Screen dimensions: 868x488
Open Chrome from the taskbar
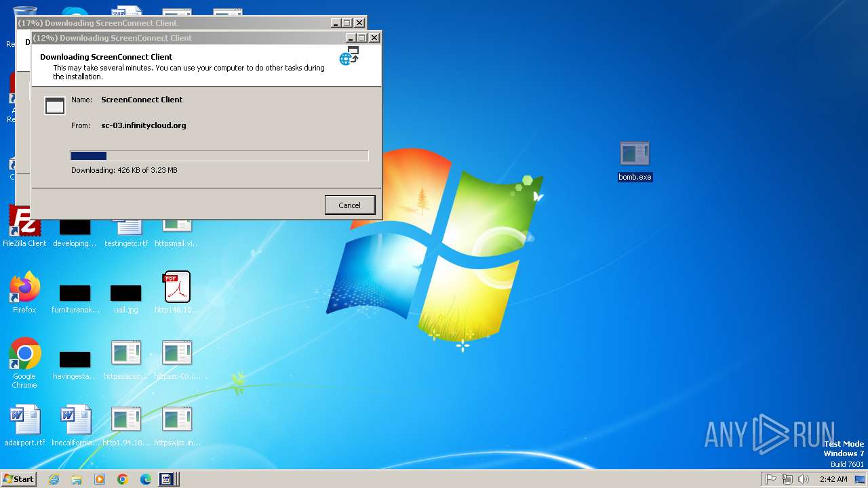[123, 479]
